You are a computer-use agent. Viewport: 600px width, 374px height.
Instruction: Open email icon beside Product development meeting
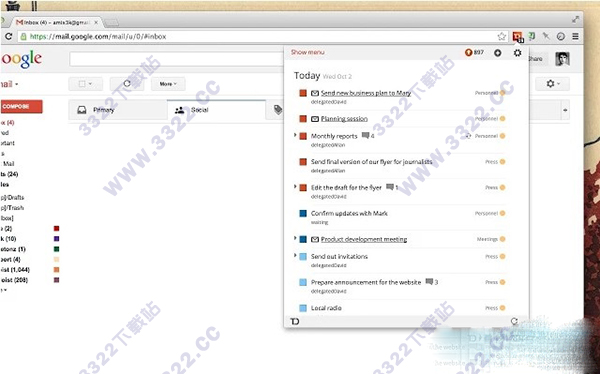[x=315, y=239]
